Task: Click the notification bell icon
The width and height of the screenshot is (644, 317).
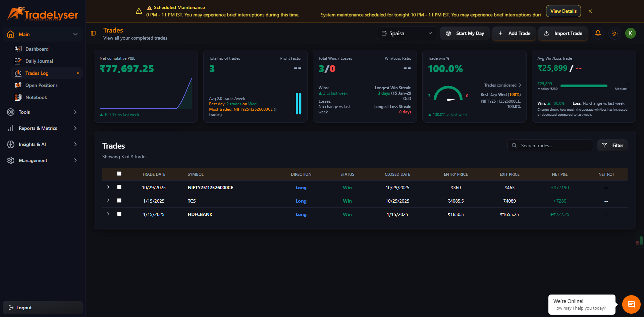Action: (598, 33)
